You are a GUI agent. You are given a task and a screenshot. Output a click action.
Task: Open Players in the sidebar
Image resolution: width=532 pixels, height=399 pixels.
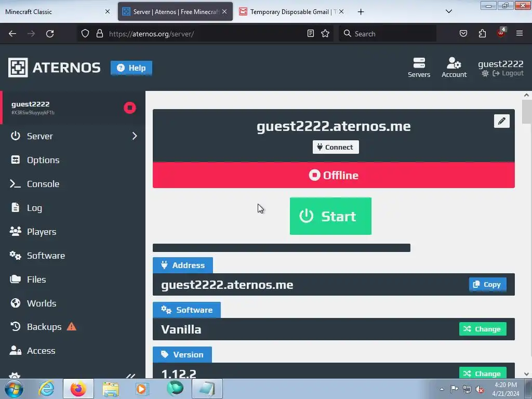[x=73, y=232]
